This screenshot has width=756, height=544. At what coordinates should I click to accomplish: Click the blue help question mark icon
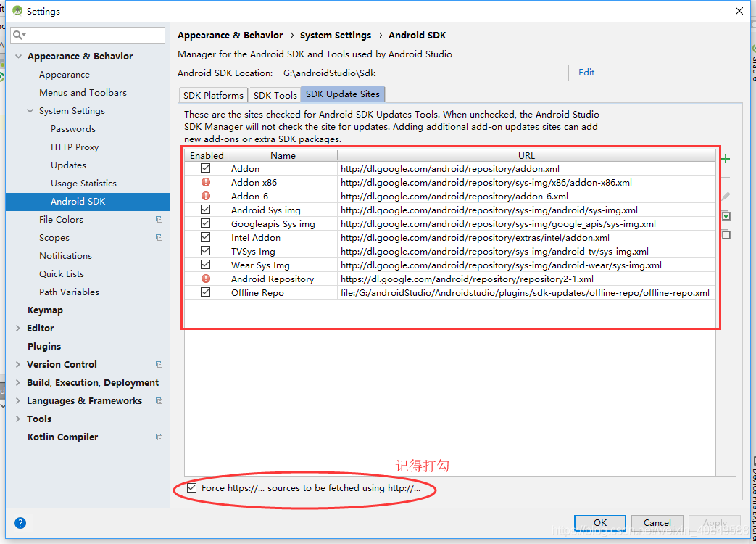pyautogui.click(x=20, y=523)
